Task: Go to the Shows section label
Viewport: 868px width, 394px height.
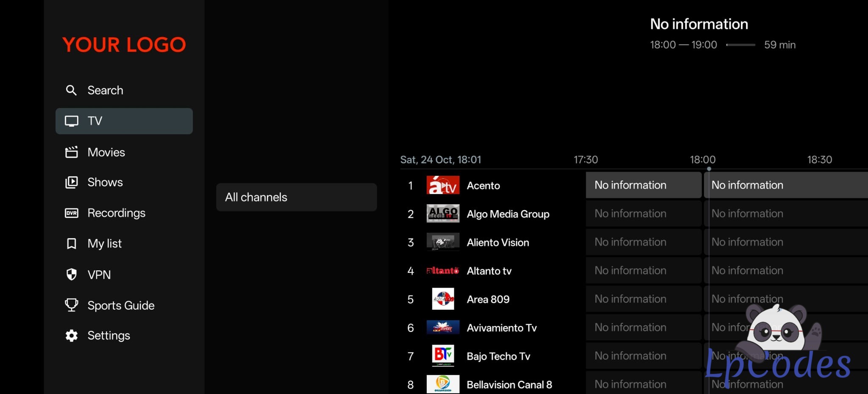Action: [x=105, y=182]
